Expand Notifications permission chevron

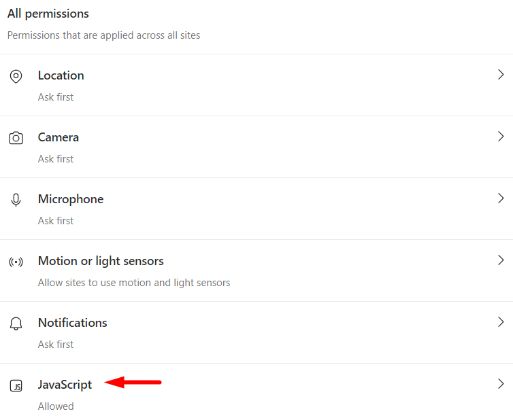[501, 321]
